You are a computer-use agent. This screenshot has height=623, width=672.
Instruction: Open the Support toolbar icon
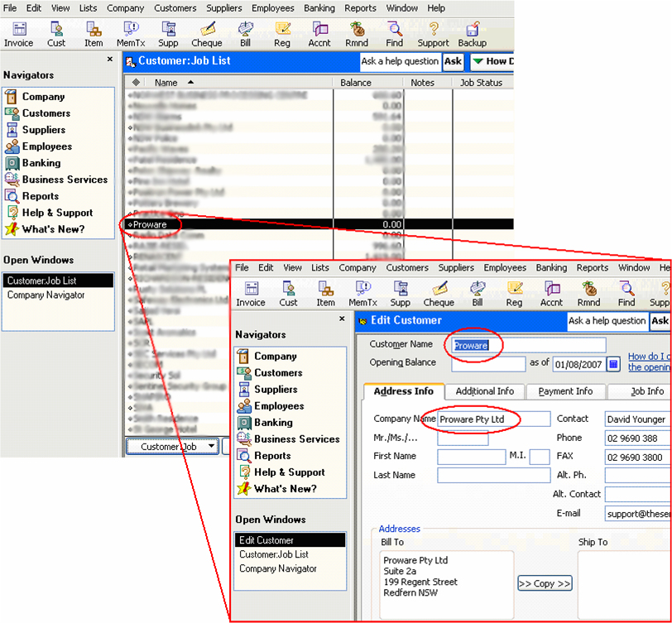[433, 34]
